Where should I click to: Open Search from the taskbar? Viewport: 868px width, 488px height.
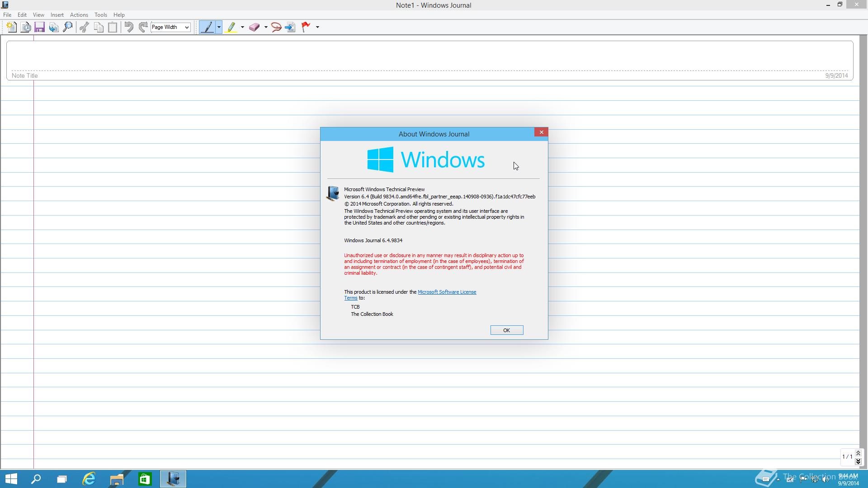point(36,479)
